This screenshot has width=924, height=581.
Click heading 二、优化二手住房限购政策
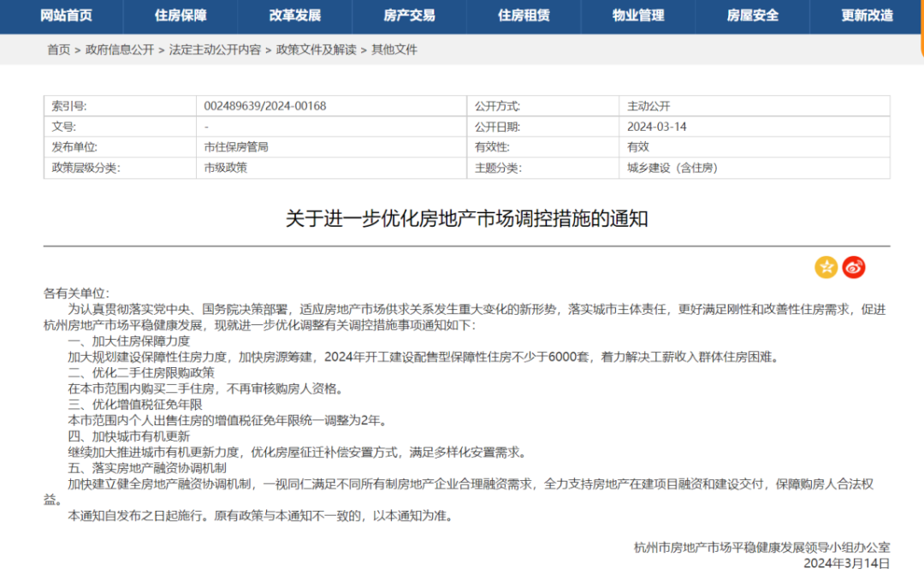pos(141,372)
